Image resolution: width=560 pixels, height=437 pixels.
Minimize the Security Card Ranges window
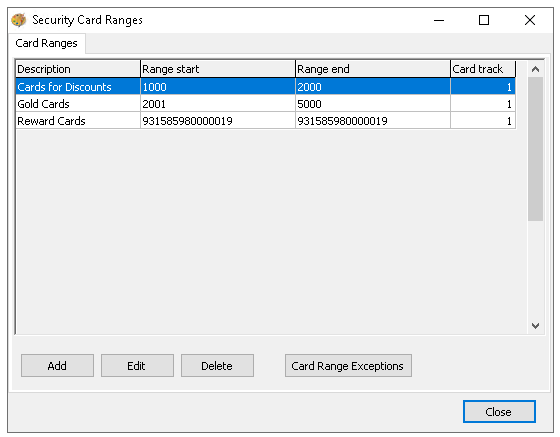[x=439, y=20]
